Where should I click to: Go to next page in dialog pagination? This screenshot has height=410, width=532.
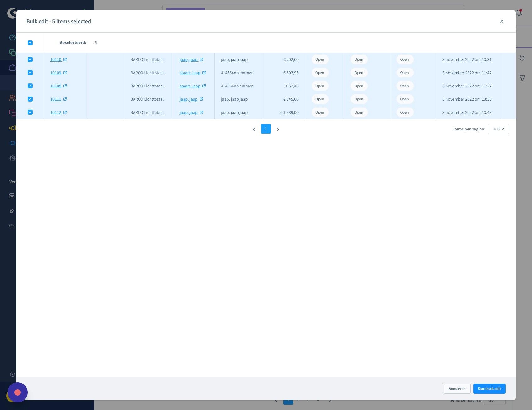(278, 129)
